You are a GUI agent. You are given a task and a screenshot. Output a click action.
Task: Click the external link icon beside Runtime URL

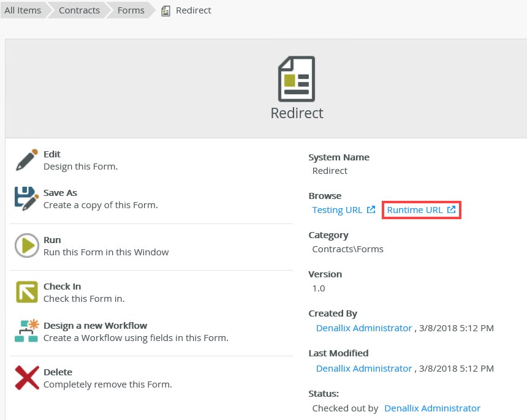pyautogui.click(x=451, y=209)
